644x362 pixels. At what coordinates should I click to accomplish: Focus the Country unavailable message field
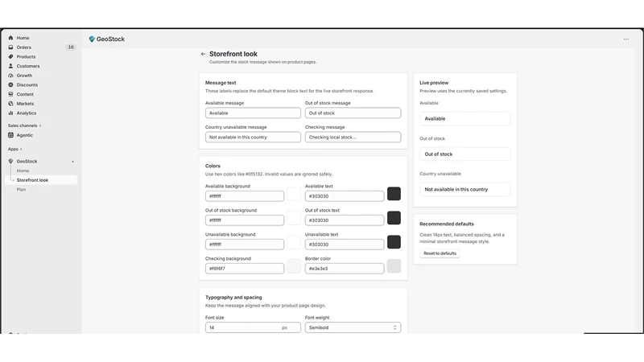[x=253, y=137]
